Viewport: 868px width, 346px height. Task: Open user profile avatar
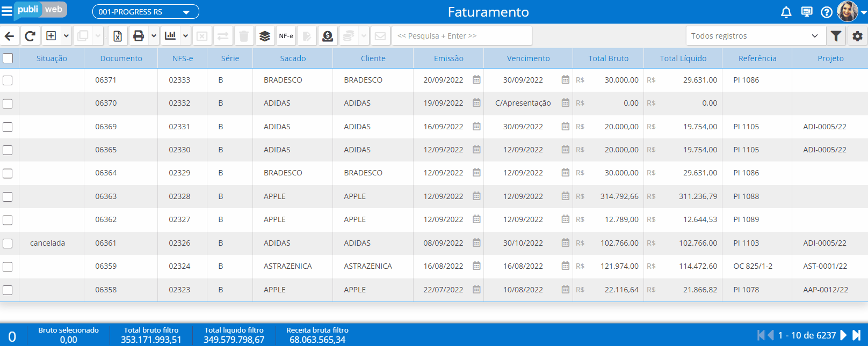(848, 11)
